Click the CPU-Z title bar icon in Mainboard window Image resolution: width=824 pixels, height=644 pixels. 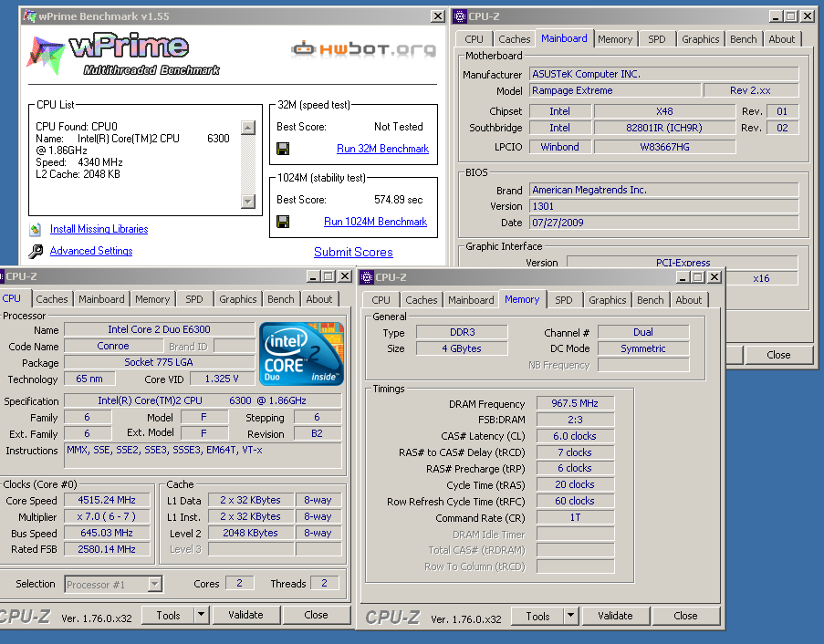click(459, 16)
